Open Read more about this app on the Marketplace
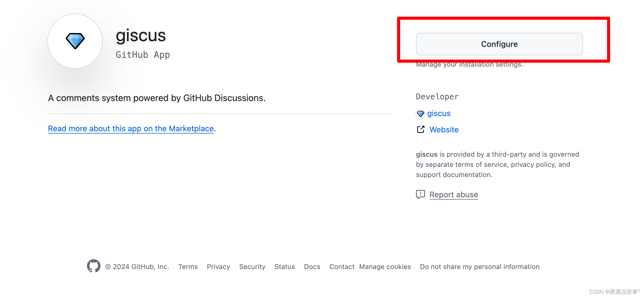Viewport: 644px width, 297px height. click(x=131, y=129)
